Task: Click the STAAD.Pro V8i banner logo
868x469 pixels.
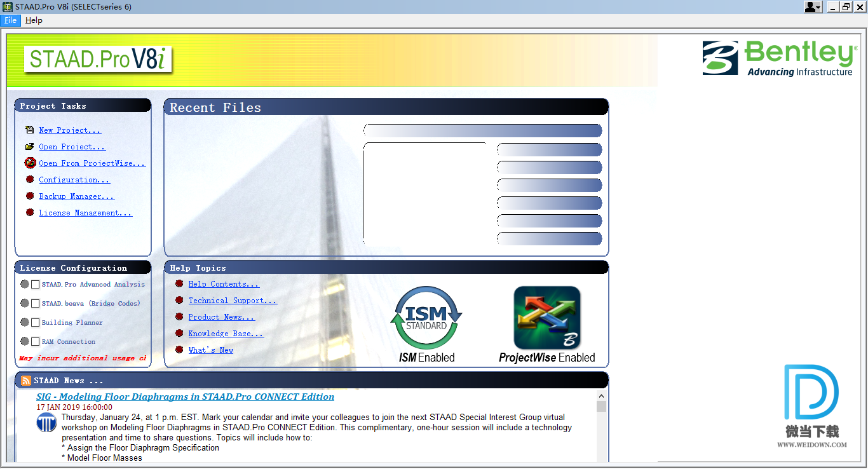Action: pyautogui.click(x=98, y=58)
